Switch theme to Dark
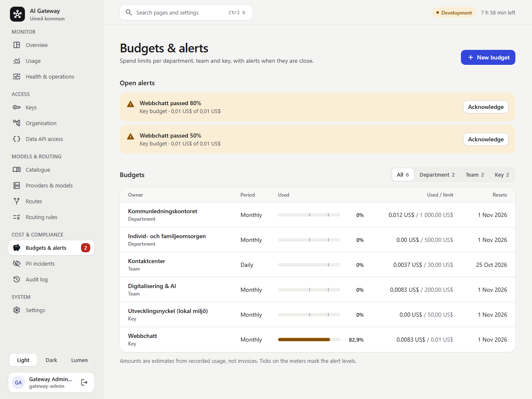532x399 pixels. point(52,360)
